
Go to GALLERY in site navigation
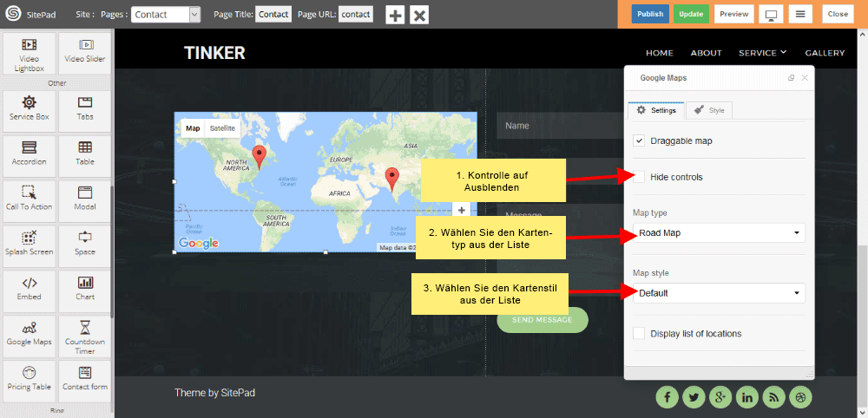[825, 53]
